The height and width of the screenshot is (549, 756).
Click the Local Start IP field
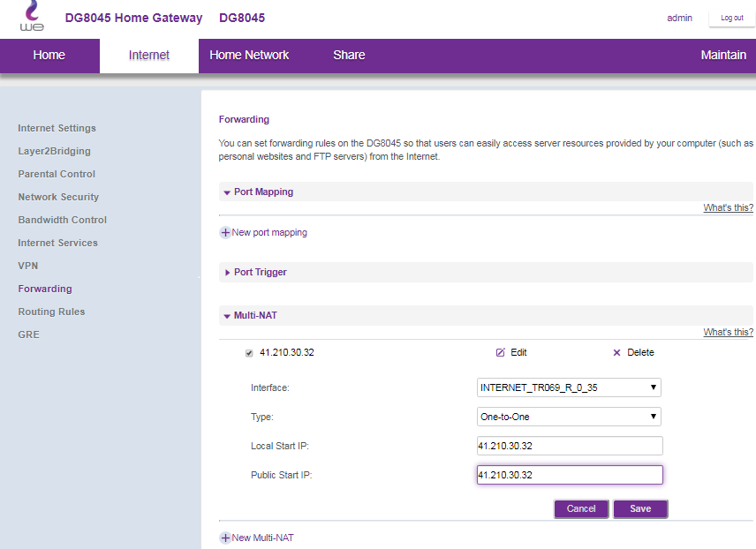pos(570,446)
